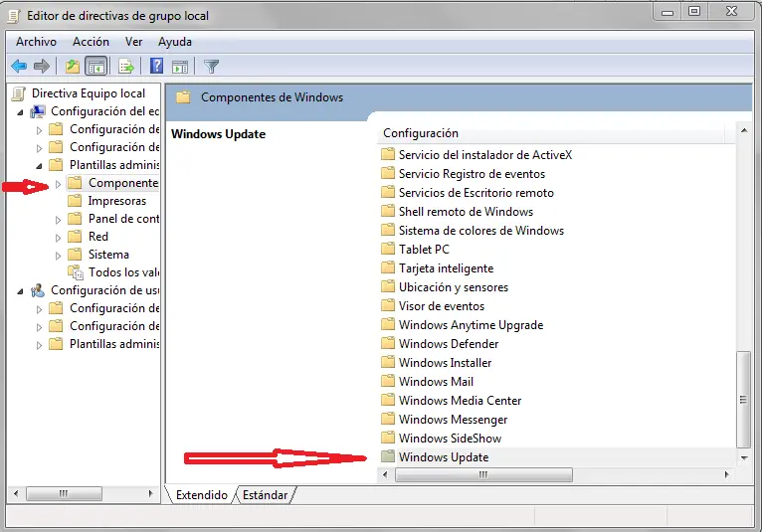Click the Export list toolbar icon
This screenshot has width=762, height=532.
coord(126,66)
